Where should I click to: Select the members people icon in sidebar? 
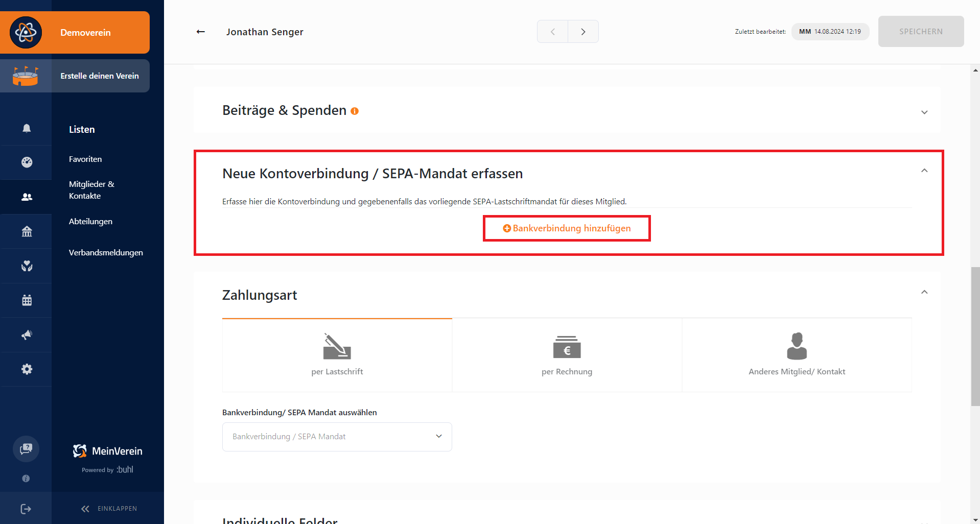(27, 197)
